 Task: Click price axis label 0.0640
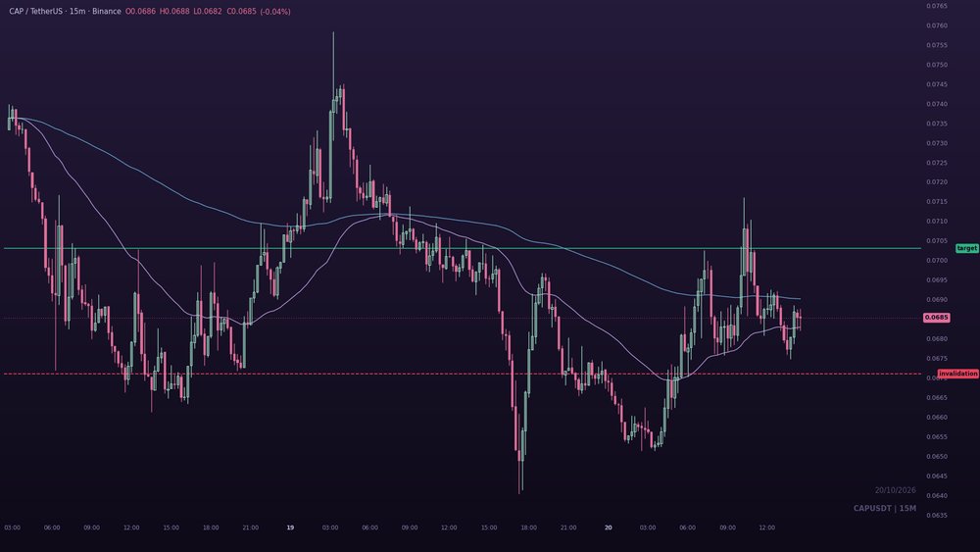click(x=937, y=496)
